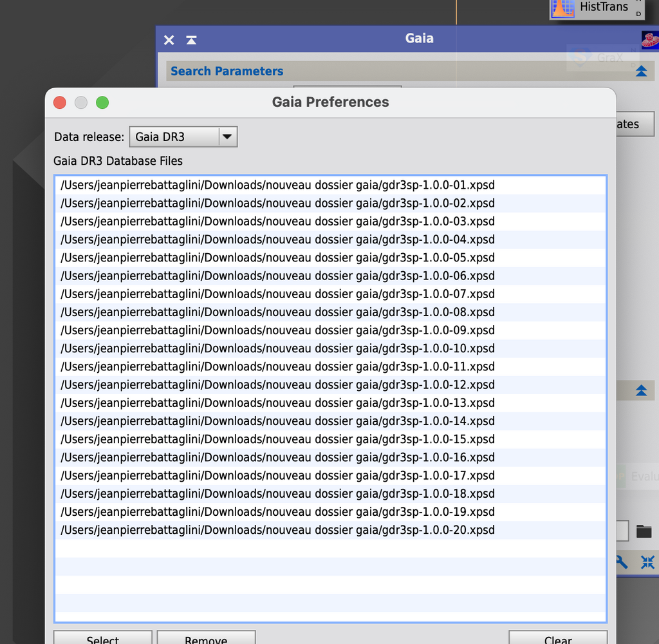The image size is (659, 644).
Task: Select file gdr3sp-1.0.0-12.xpsd
Action: click(330, 385)
